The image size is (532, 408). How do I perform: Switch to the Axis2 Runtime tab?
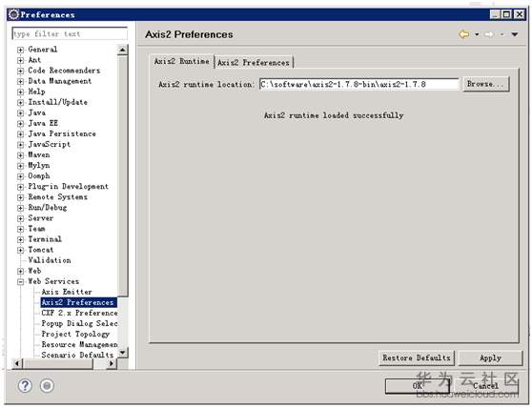click(181, 61)
